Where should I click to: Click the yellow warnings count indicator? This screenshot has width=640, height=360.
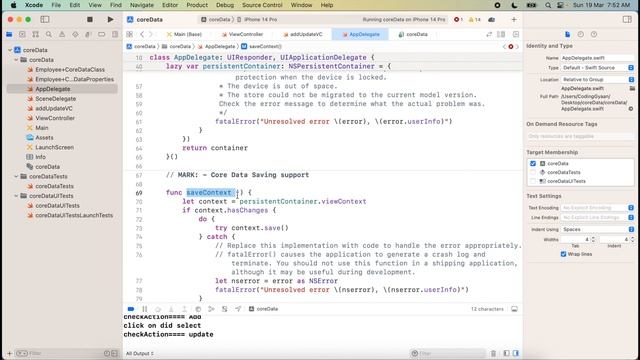(x=474, y=19)
